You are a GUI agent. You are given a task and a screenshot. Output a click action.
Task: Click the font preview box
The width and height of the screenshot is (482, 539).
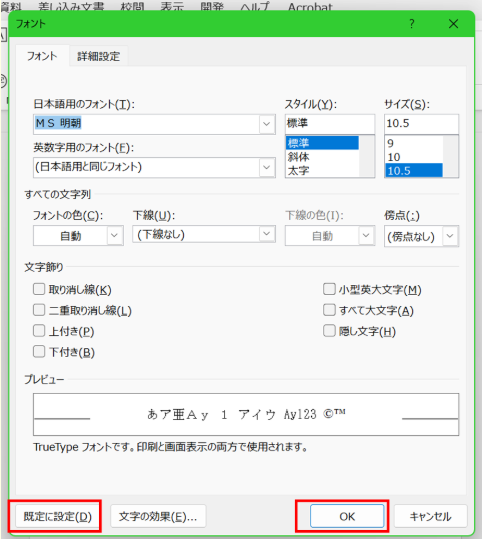point(246,415)
